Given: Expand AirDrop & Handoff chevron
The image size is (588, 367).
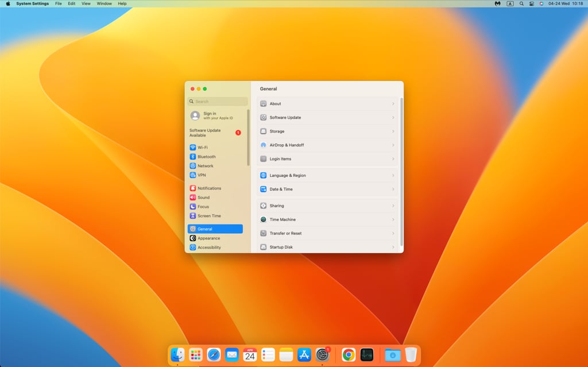Looking at the screenshot, I should (393, 145).
